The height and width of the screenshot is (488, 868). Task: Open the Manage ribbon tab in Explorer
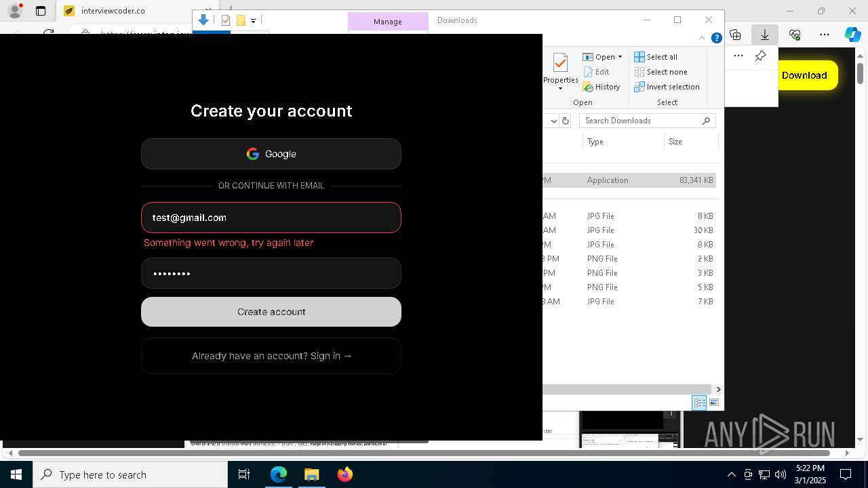pos(388,22)
